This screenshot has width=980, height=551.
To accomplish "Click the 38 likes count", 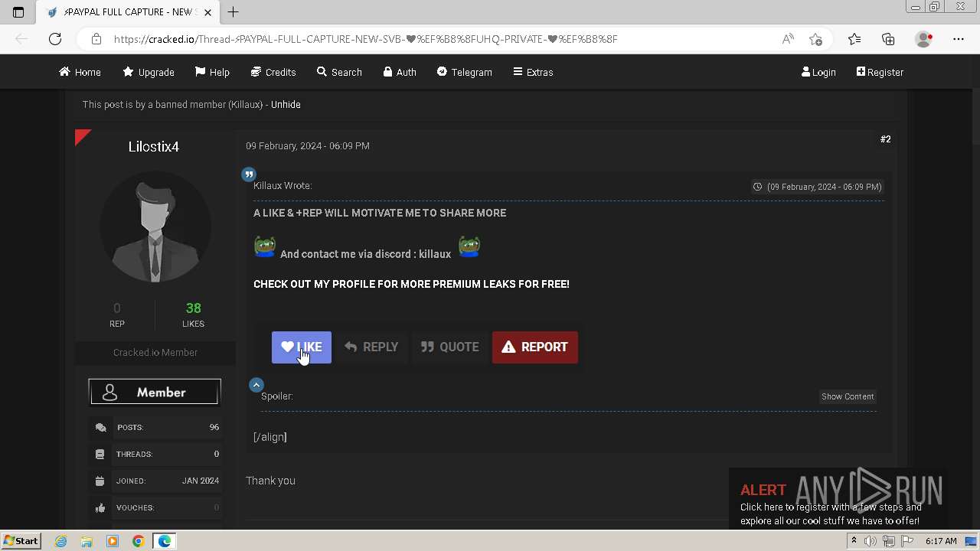I will [x=193, y=308].
